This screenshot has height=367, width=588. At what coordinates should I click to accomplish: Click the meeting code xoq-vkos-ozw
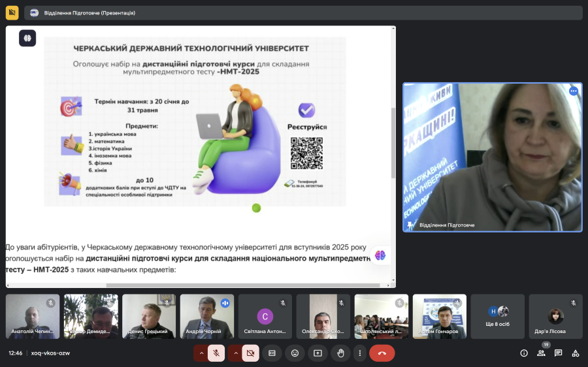(50, 353)
